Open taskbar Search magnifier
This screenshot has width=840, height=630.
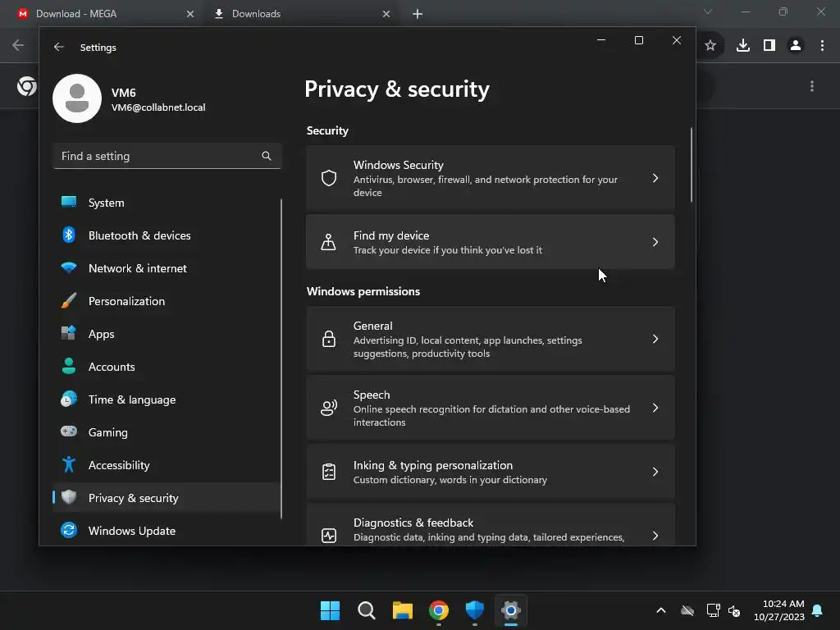point(367,610)
